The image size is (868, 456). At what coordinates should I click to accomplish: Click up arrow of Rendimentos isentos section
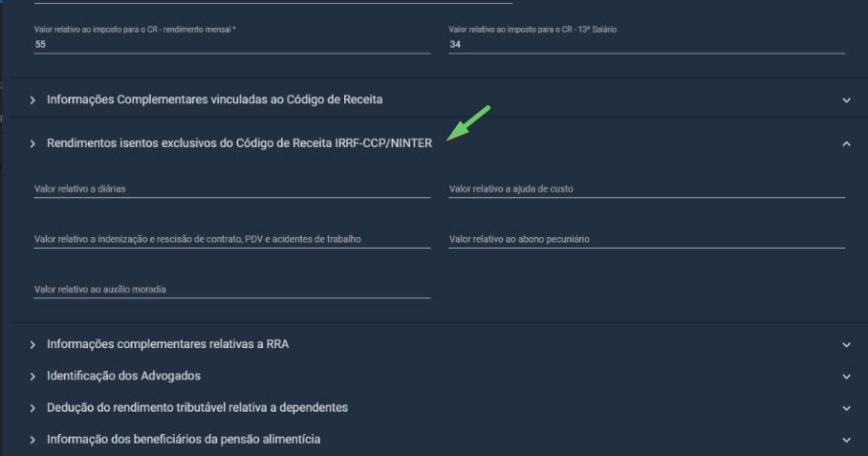pyautogui.click(x=846, y=144)
